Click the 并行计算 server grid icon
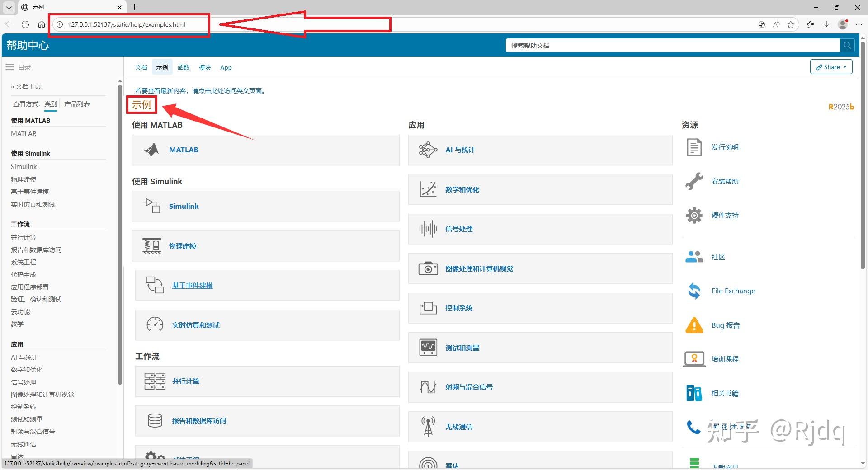 coord(155,381)
